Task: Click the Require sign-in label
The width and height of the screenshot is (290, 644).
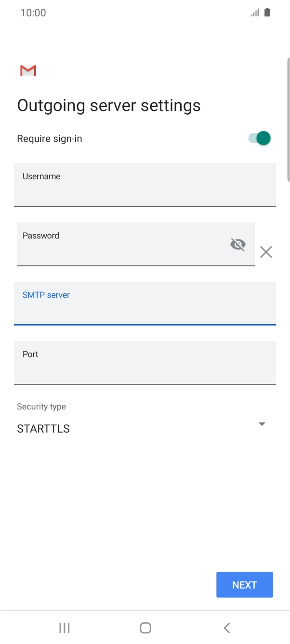Action: pos(50,138)
